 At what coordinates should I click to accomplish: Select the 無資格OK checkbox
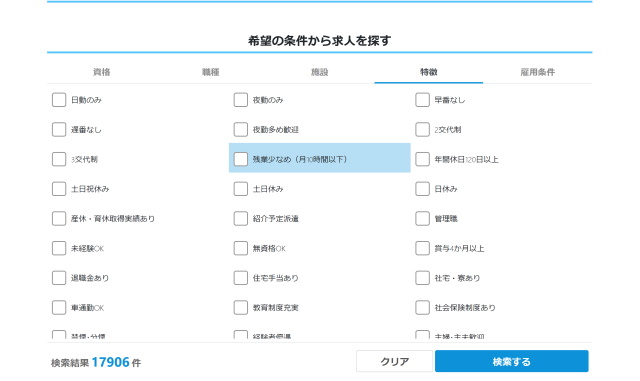click(240, 248)
